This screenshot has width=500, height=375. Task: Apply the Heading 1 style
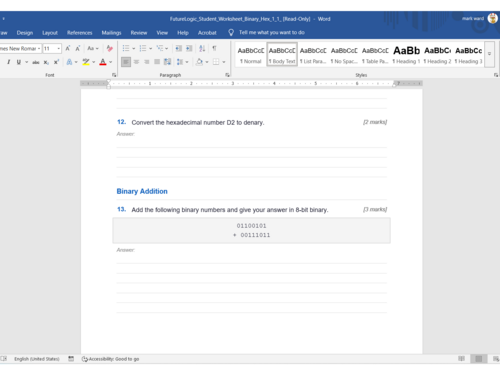406,55
